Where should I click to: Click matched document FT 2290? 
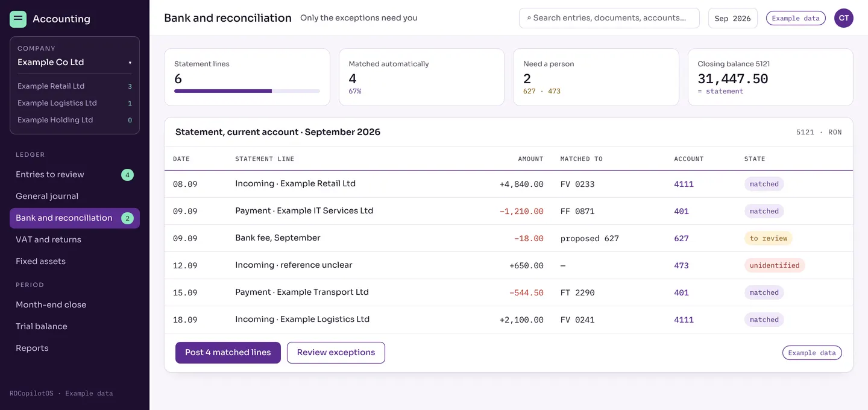coord(577,292)
